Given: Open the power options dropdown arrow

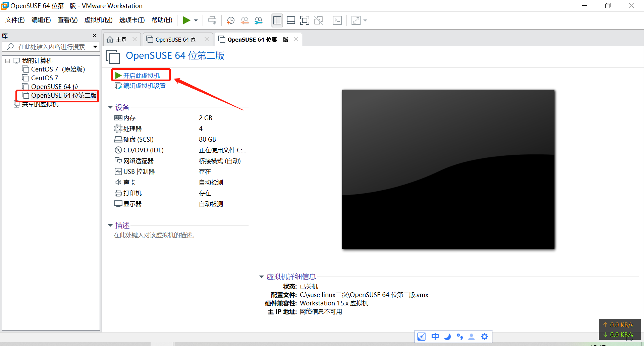Looking at the screenshot, I should pyautogui.click(x=196, y=20).
